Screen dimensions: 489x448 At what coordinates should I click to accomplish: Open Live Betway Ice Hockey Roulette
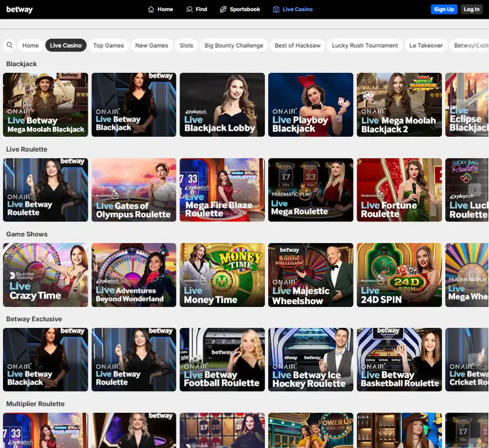[x=310, y=360]
